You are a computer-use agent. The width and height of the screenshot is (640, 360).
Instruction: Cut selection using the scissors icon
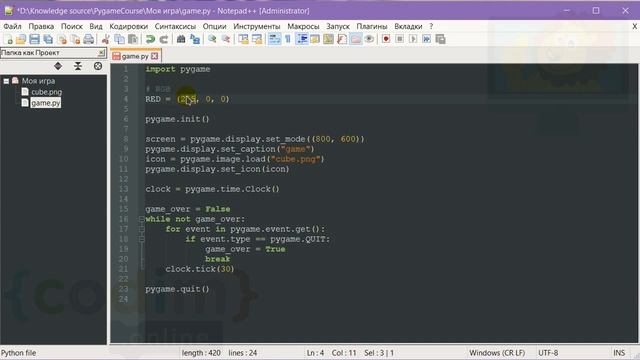(106, 39)
